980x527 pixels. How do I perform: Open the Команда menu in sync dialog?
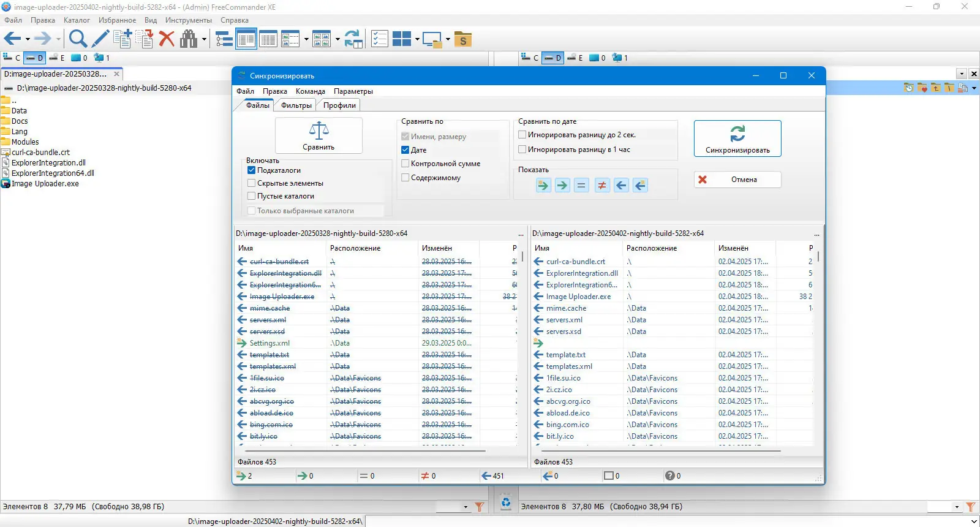point(310,91)
